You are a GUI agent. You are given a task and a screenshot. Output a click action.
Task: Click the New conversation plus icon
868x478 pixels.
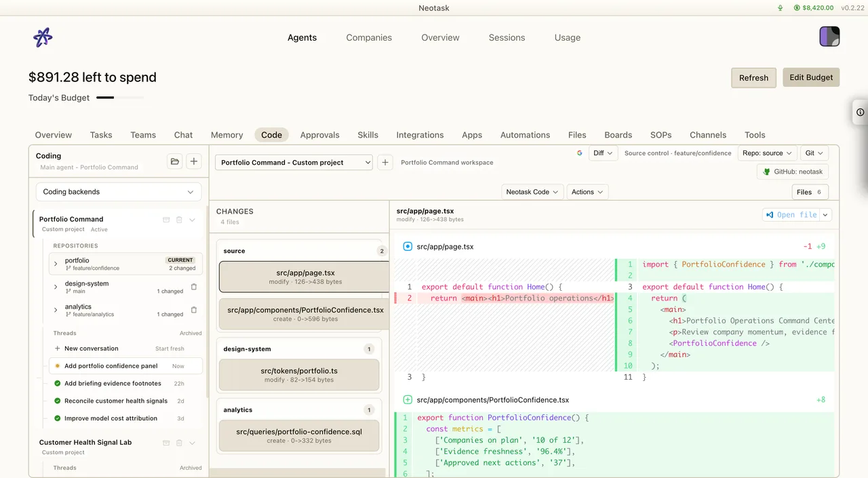[x=58, y=348]
